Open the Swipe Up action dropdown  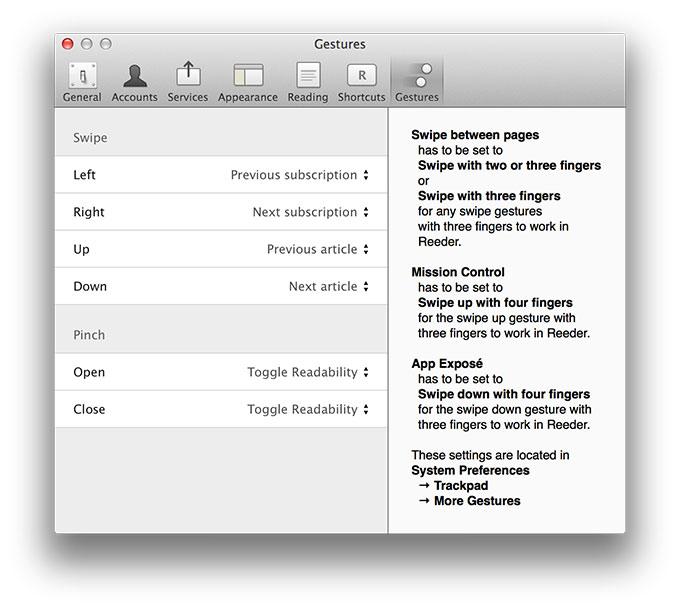(318, 249)
